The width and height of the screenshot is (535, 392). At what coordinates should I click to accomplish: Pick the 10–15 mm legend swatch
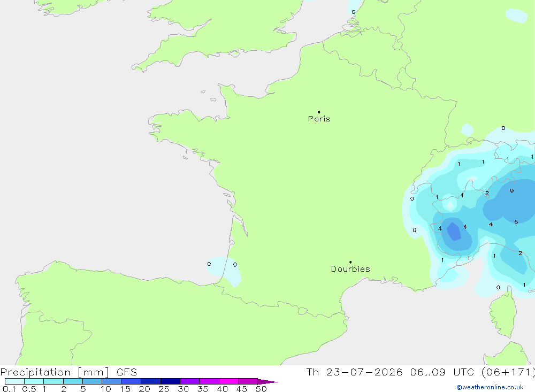[112, 381]
